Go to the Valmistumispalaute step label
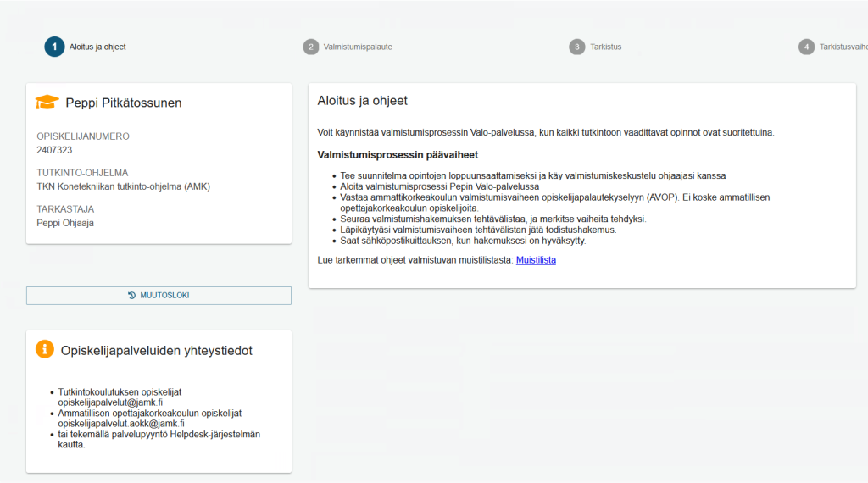 click(358, 47)
